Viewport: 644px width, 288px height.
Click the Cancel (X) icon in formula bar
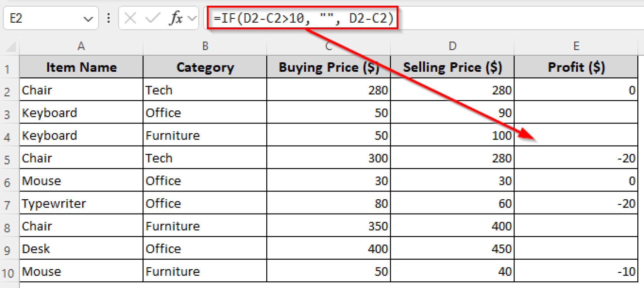[x=130, y=18]
